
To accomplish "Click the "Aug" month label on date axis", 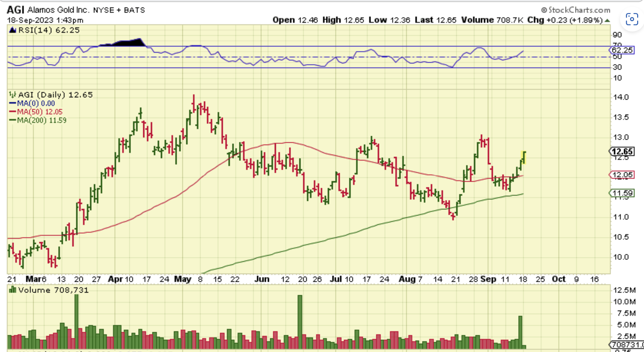I will [407, 279].
